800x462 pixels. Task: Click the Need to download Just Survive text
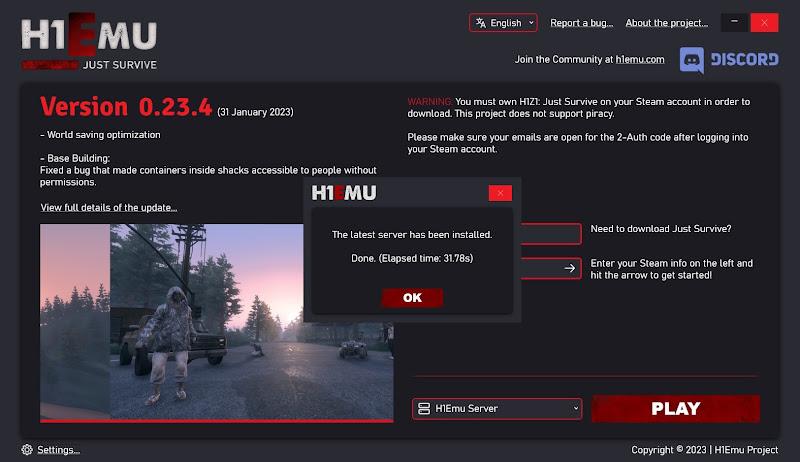click(x=661, y=228)
